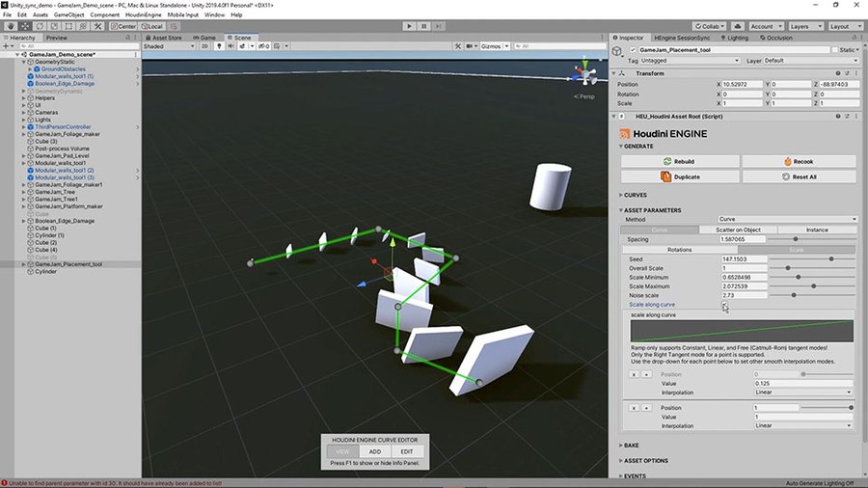This screenshot has height=488, width=868.
Task: Open the GameObject menu
Action: [69, 14]
